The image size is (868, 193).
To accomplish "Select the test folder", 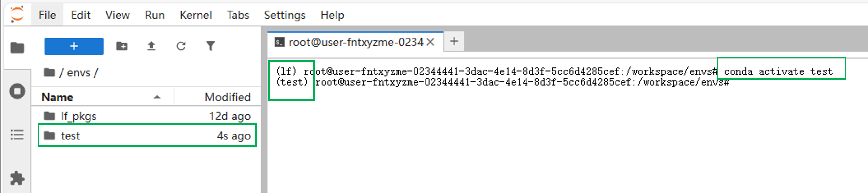I will [70, 136].
